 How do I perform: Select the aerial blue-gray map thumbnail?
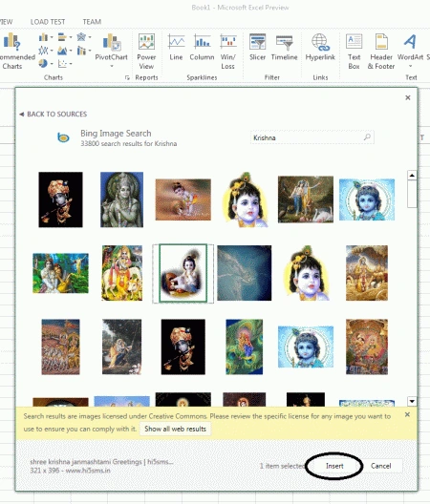[x=245, y=273]
